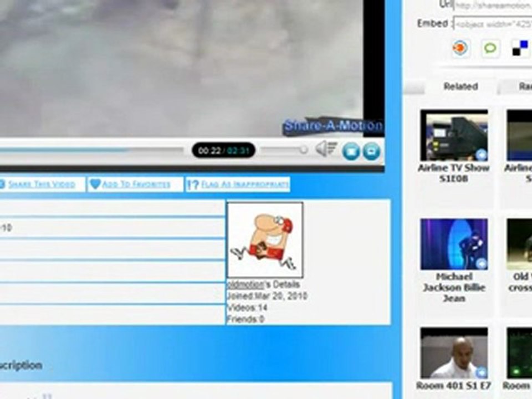
Task: Click the blue and black squares icon
Action: point(520,48)
